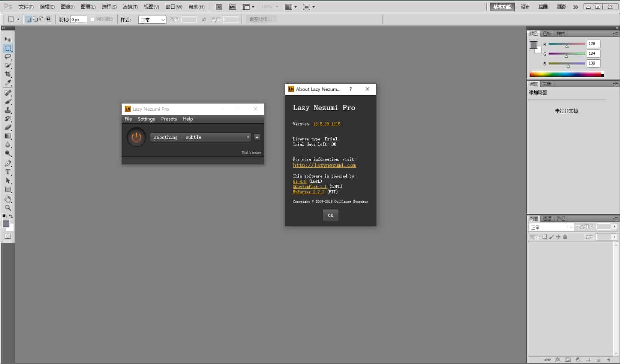Expand the layer blend mode dropdown
Image resolution: width=620 pixels, height=364 pixels.
tap(551, 227)
